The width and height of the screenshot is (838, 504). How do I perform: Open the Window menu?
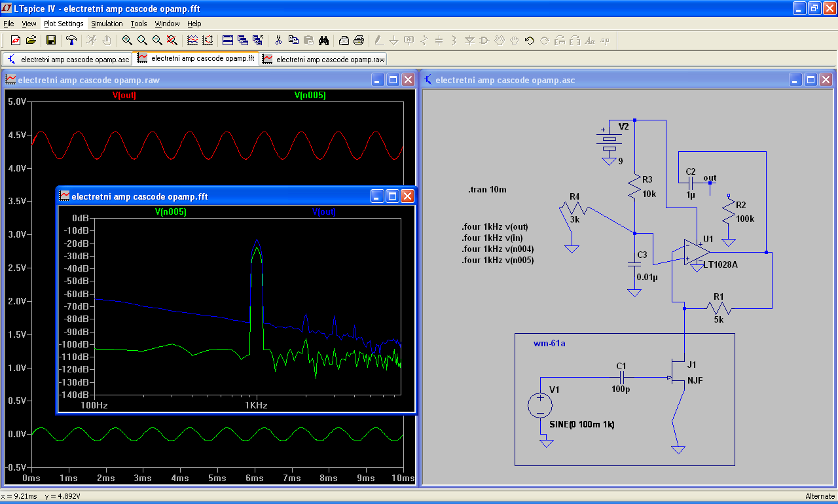pyautogui.click(x=167, y=24)
